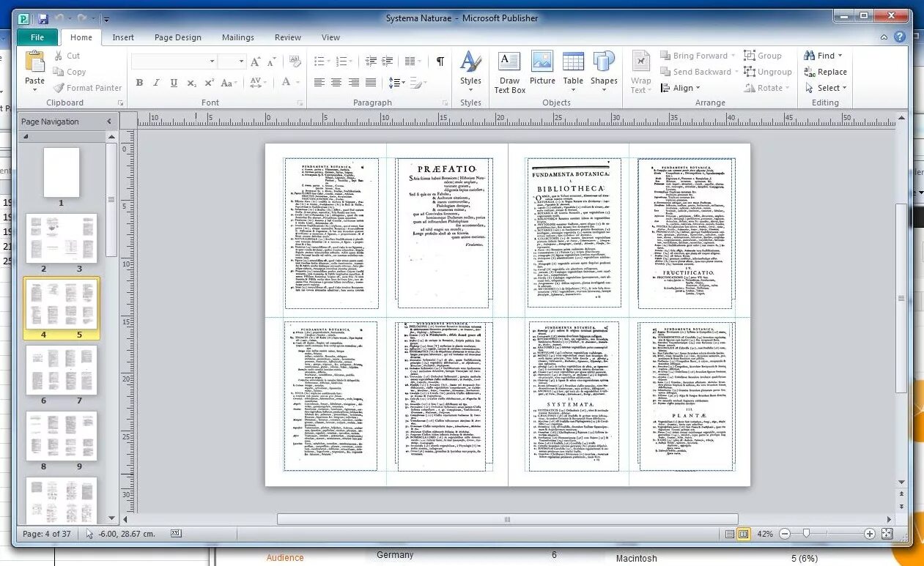Switch to two-page spread view
The height and width of the screenshot is (566, 924).
click(743, 534)
